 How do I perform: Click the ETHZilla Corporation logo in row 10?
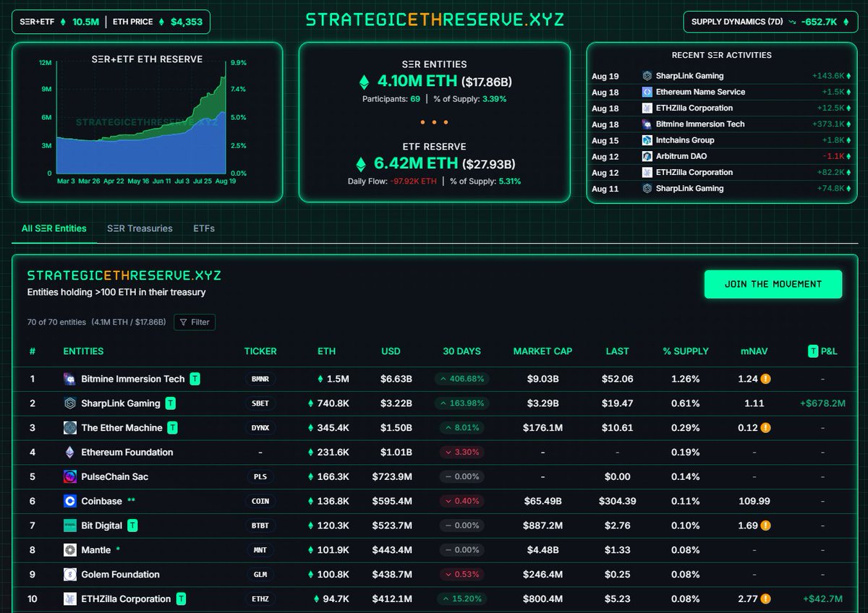[x=70, y=599]
